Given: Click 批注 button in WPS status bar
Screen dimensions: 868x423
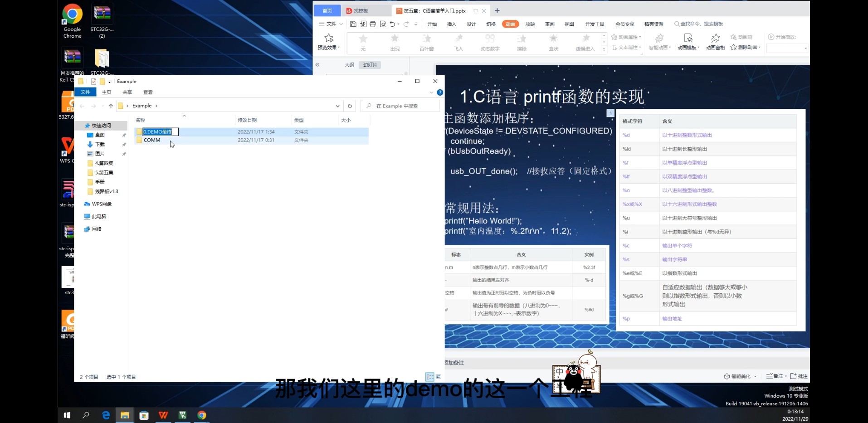Looking at the screenshot, I should (x=799, y=376).
